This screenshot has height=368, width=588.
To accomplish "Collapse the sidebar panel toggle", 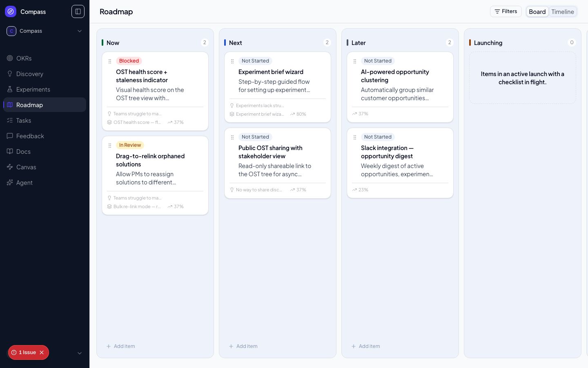I will point(78,11).
